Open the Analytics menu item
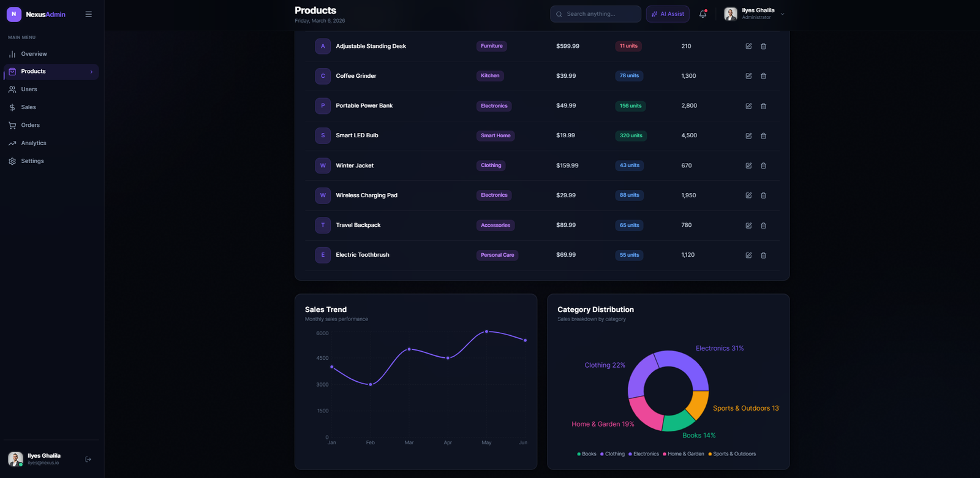 pyautogui.click(x=34, y=143)
